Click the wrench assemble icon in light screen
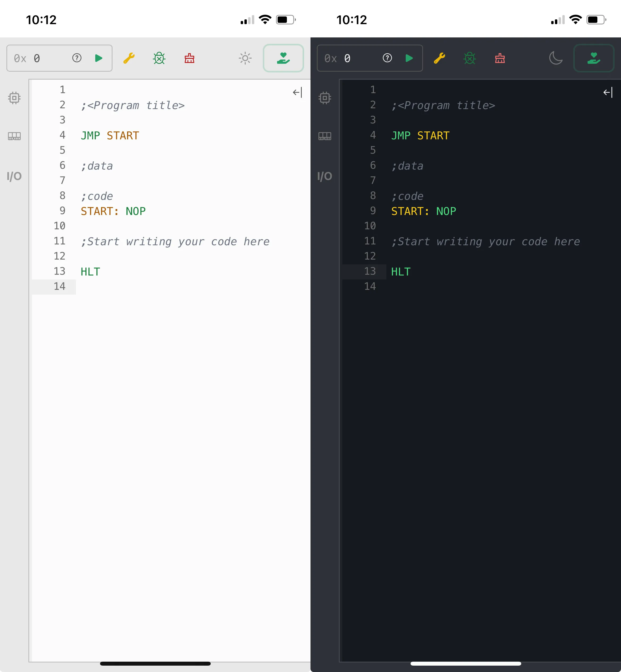 (x=129, y=58)
